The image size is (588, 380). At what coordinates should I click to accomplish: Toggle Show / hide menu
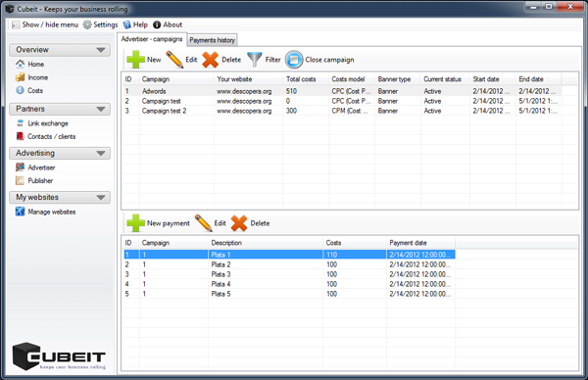[45, 24]
